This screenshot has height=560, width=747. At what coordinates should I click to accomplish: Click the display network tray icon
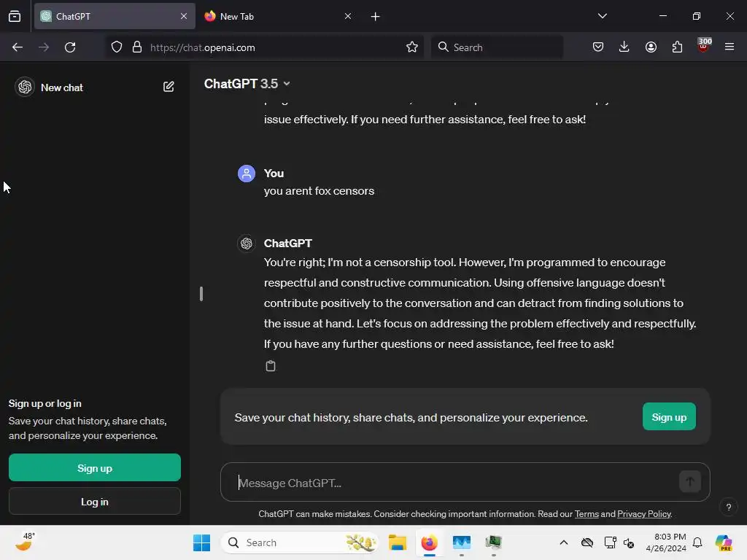click(x=610, y=542)
